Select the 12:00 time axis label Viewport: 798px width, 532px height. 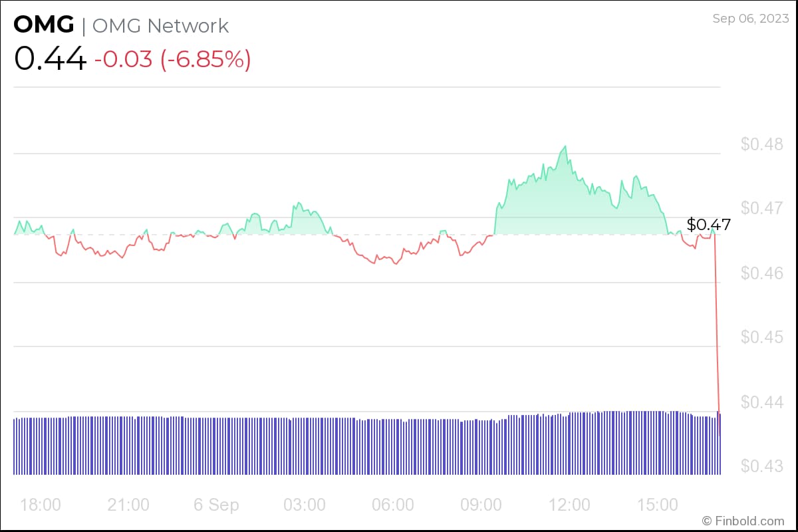[570, 505]
